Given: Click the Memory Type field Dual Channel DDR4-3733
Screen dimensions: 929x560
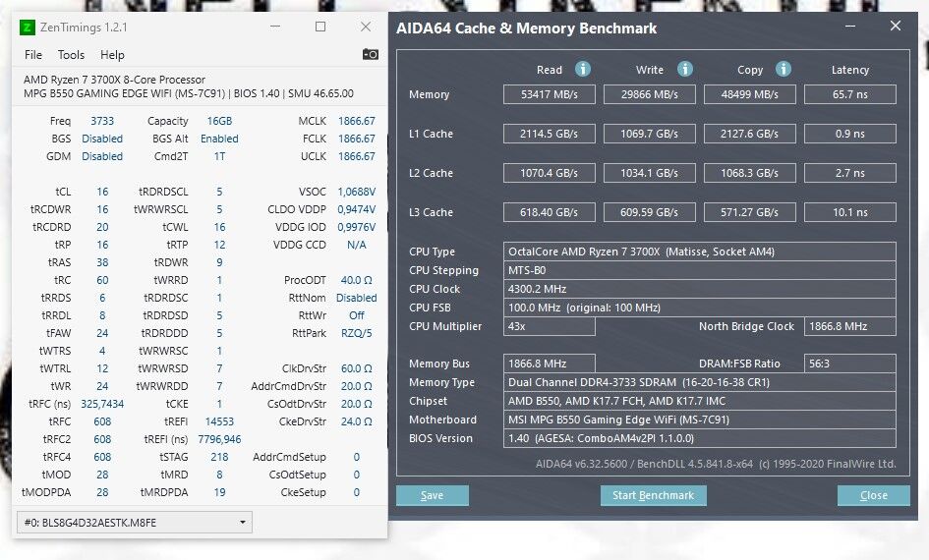Looking at the screenshot, I should 700,382.
